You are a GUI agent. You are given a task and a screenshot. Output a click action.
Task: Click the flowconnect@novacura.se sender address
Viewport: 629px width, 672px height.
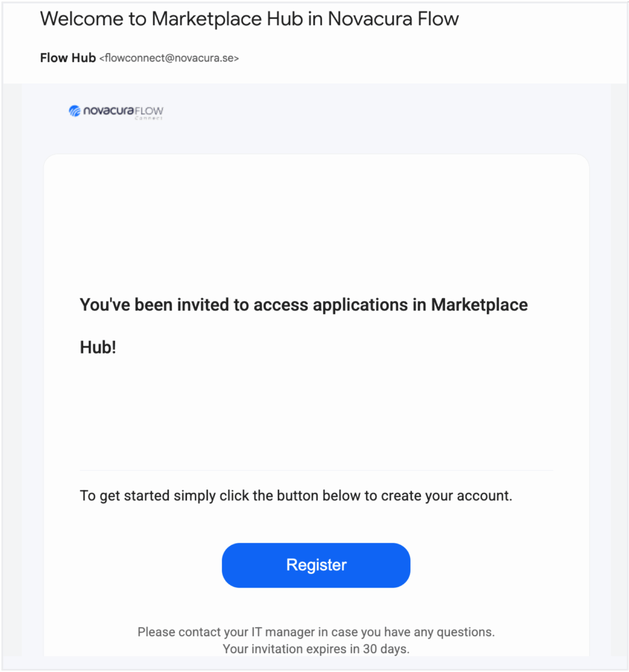point(169,58)
